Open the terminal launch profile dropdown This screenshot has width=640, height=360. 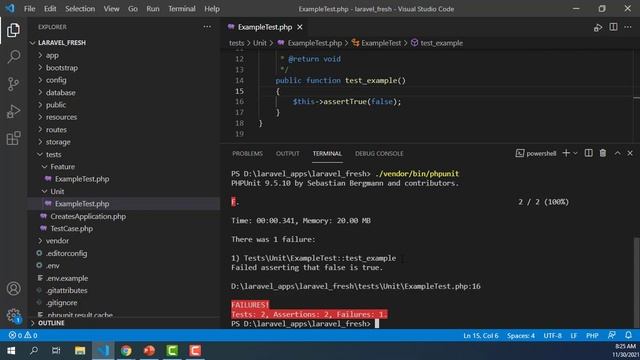tap(575, 153)
